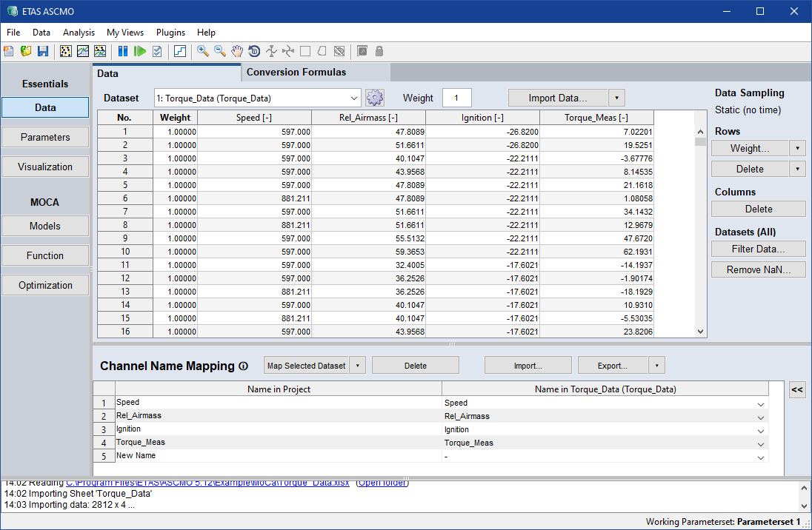Open the Export dropdown arrow
Viewport: 812px width, 530px height.
tap(656, 366)
